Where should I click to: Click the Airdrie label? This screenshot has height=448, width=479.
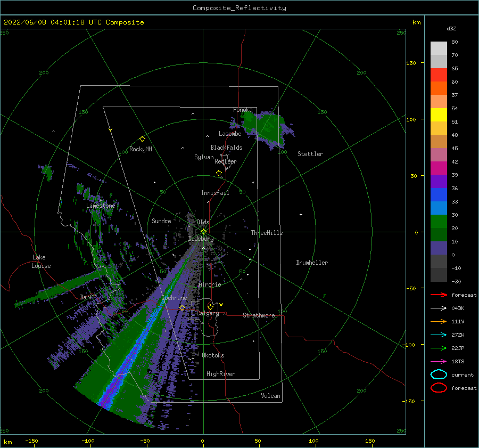(210, 284)
